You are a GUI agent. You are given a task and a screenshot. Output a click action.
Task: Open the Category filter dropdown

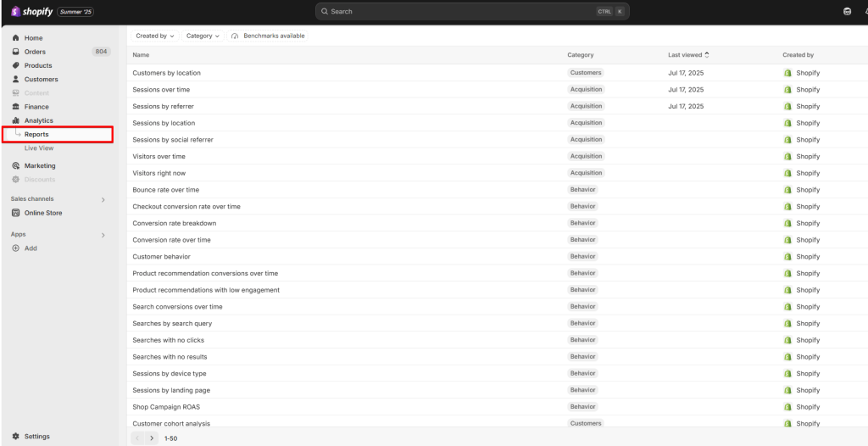click(203, 36)
